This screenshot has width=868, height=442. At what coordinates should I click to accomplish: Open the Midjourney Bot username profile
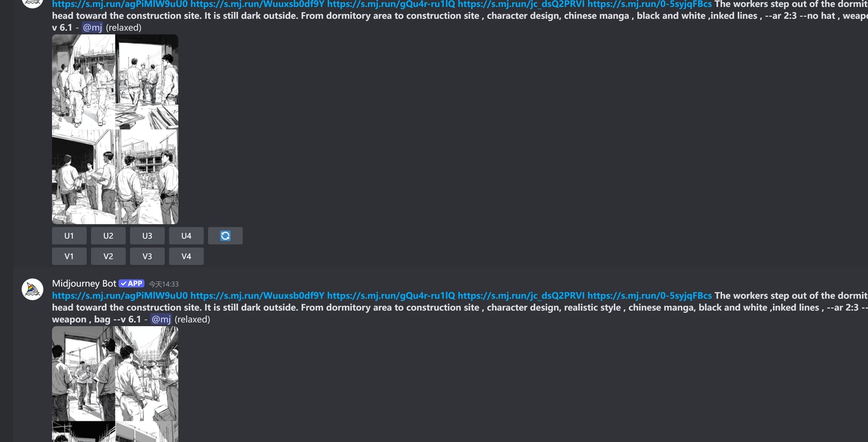(84, 283)
